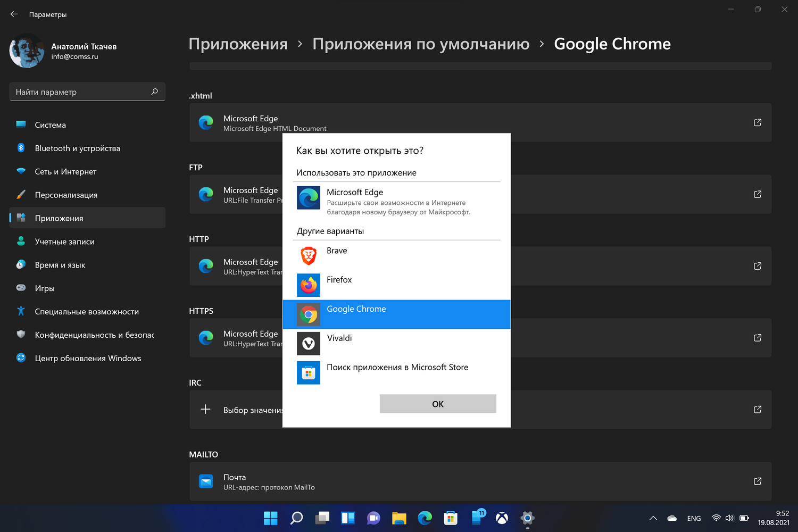Open the Windows Start menu
The image size is (798, 532).
point(271,518)
